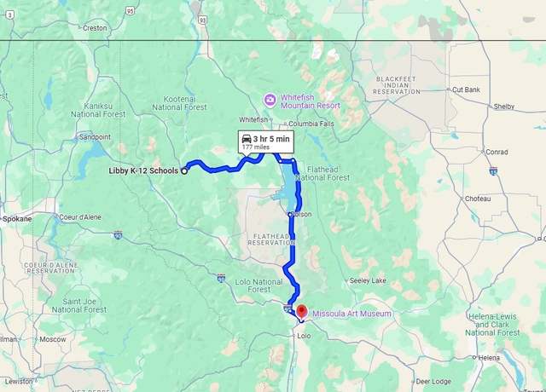Click the Highway 93 shield at top

pos(202,20)
